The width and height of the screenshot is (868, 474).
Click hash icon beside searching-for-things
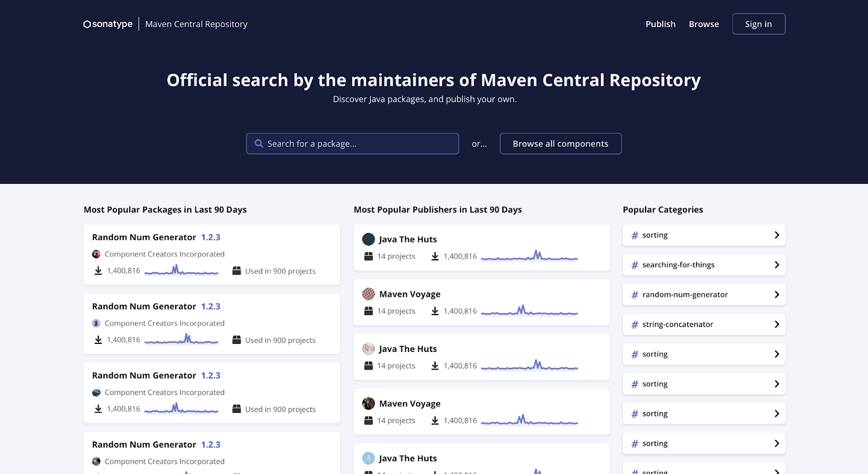coord(635,265)
